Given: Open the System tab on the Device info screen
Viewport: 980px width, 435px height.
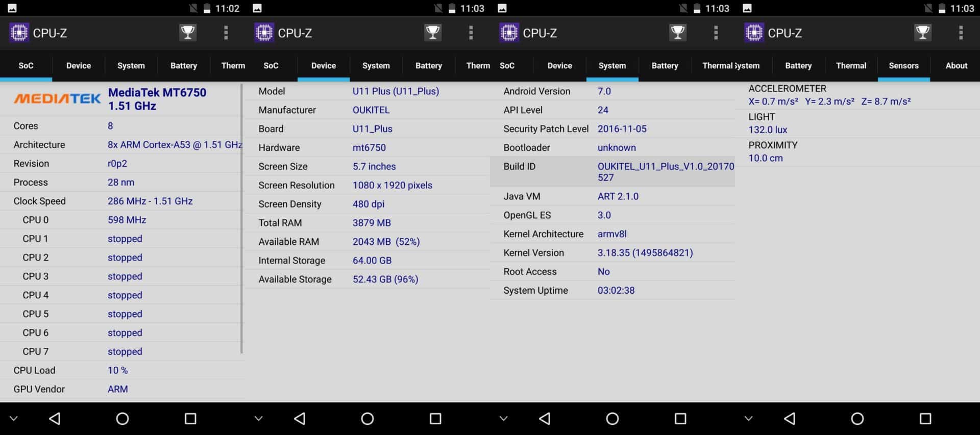Looking at the screenshot, I should click(376, 66).
